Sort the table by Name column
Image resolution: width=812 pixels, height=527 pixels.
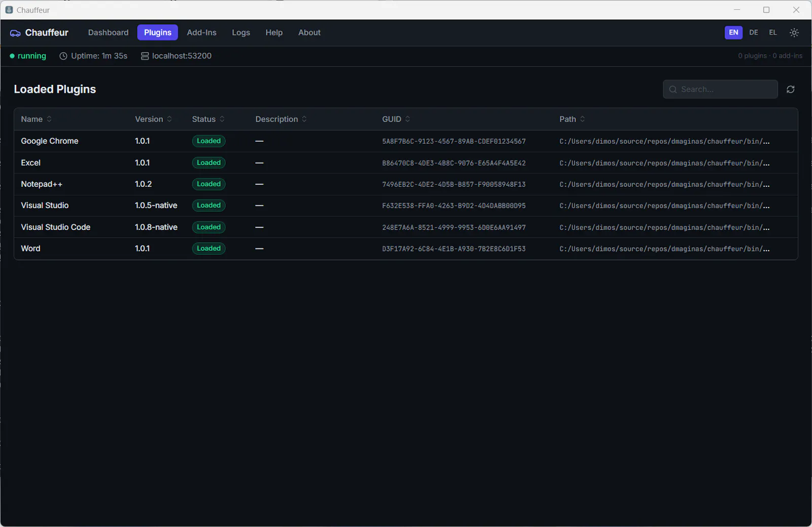pyautogui.click(x=36, y=119)
